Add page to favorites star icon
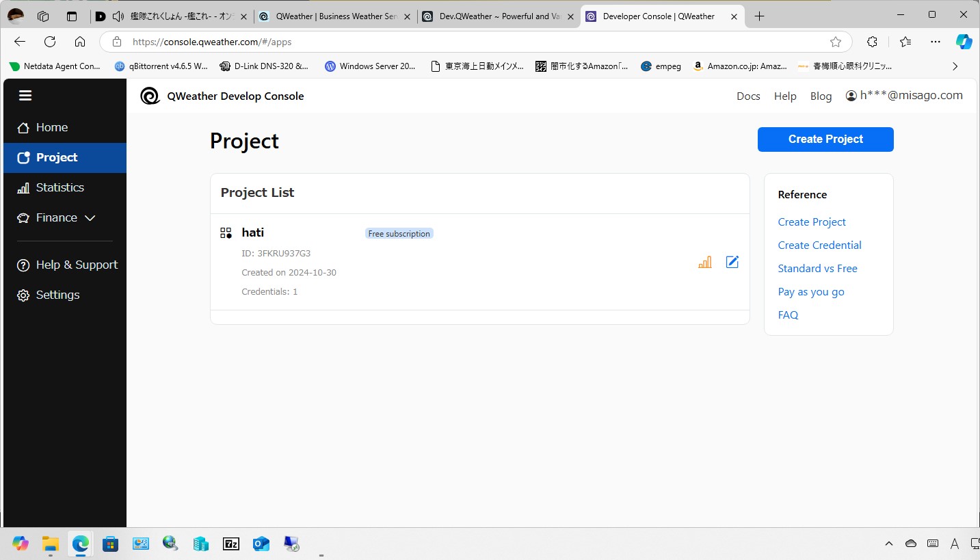This screenshot has width=980, height=560. tap(836, 42)
